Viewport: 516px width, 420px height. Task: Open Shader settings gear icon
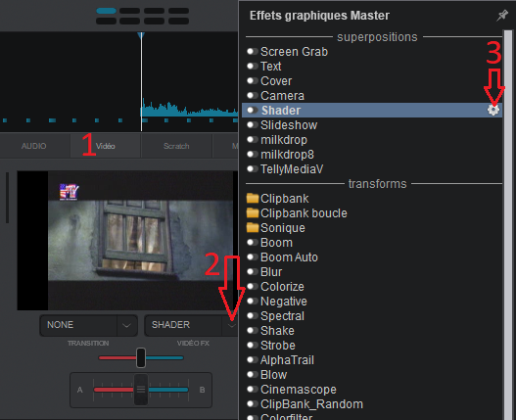pos(493,110)
